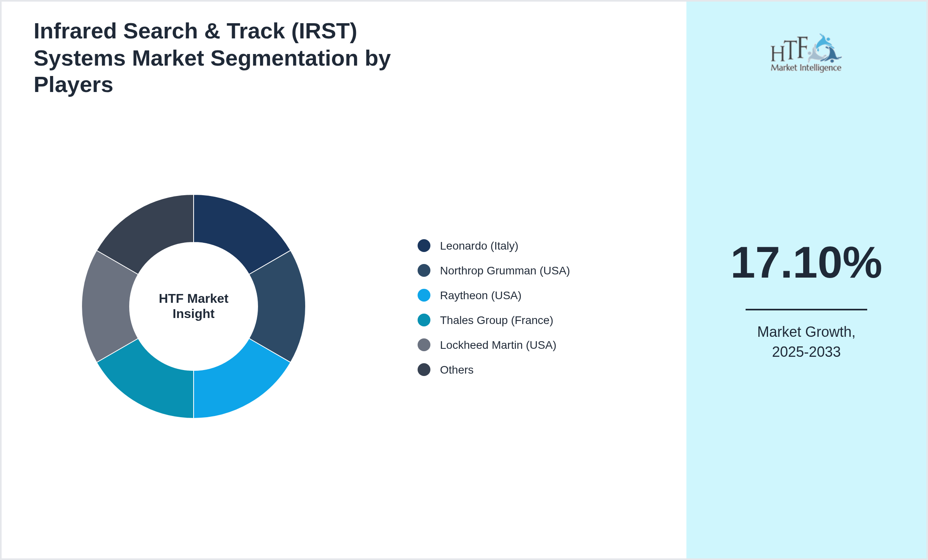Click the Northrop Grumman (USA) legend dot
Screen dimensions: 928x560
point(424,270)
